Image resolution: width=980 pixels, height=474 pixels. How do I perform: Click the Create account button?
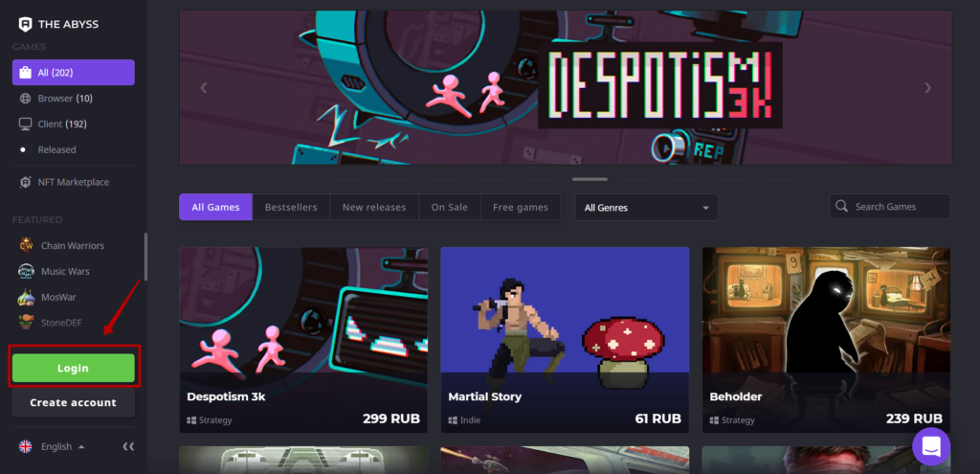pyautogui.click(x=73, y=403)
